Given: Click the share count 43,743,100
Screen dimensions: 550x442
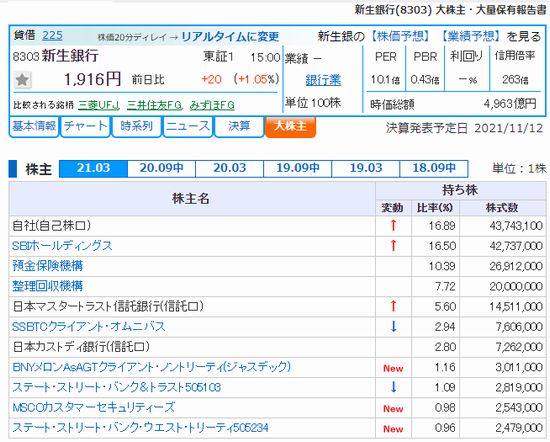Looking at the screenshot, I should coord(516,226).
